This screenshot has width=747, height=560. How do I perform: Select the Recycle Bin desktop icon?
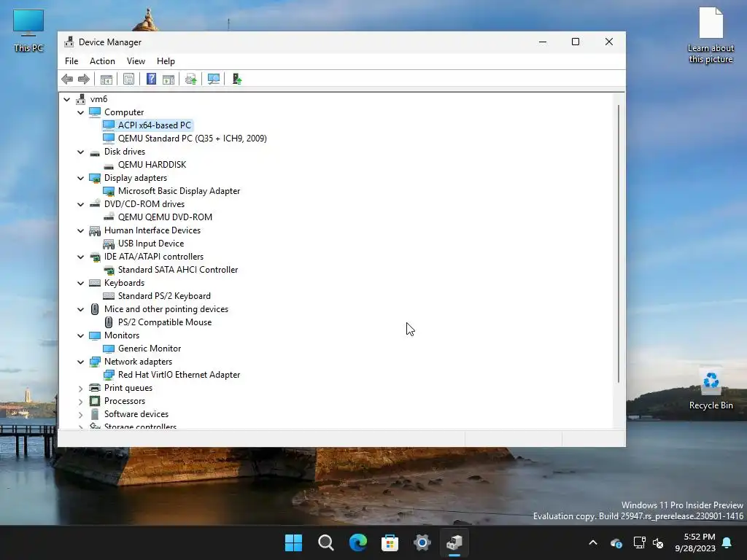point(711,388)
